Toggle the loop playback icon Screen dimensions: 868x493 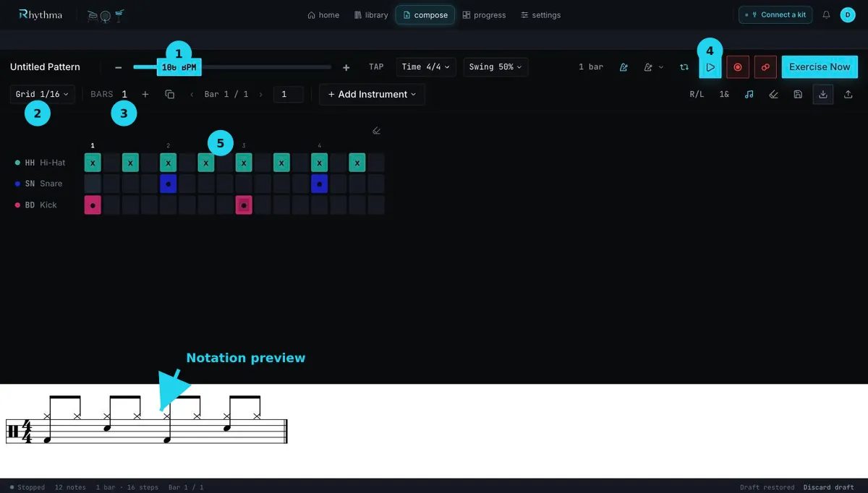(684, 67)
